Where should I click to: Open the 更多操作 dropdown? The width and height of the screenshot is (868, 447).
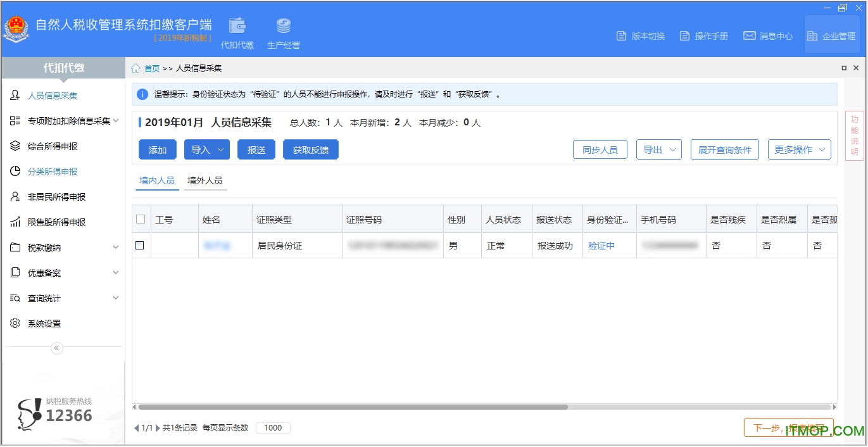(x=799, y=150)
